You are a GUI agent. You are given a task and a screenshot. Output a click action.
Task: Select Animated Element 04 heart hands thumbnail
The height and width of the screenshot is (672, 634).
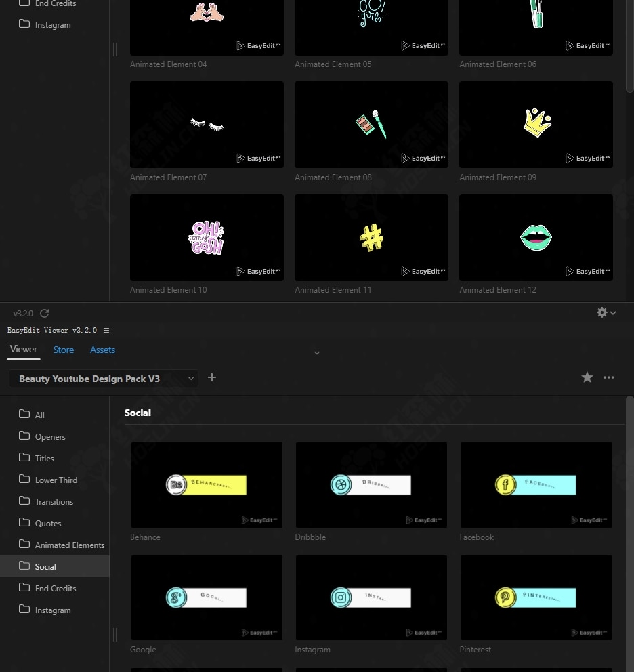[207, 26]
